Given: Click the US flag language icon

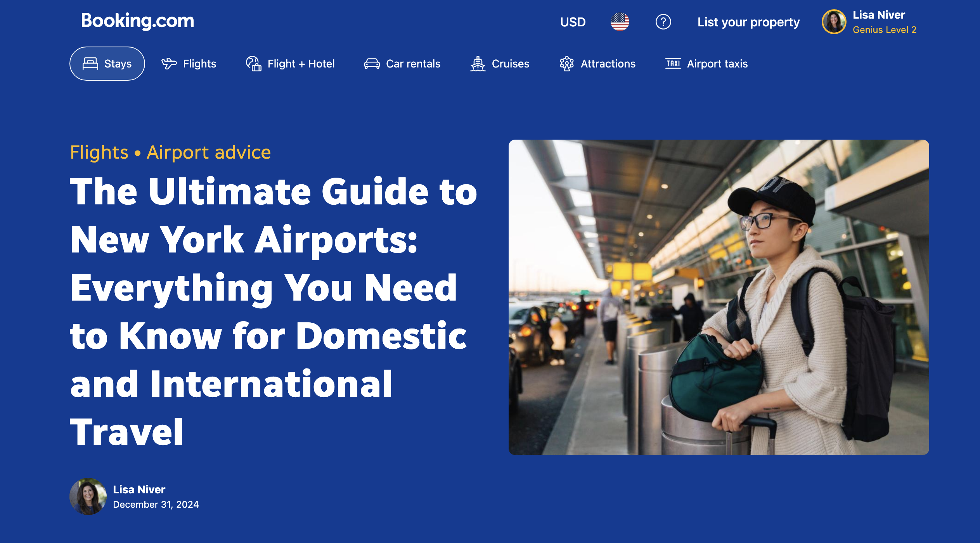Looking at the screenshot, I should 620,22.
